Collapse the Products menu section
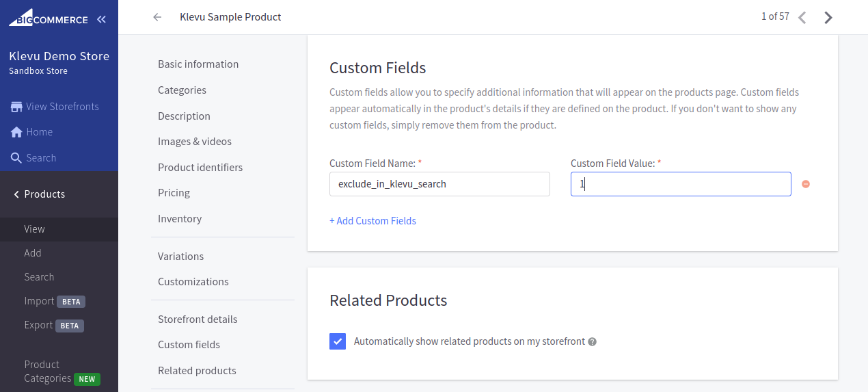This screenshot has width=868, height=392. tap(40, 194)
